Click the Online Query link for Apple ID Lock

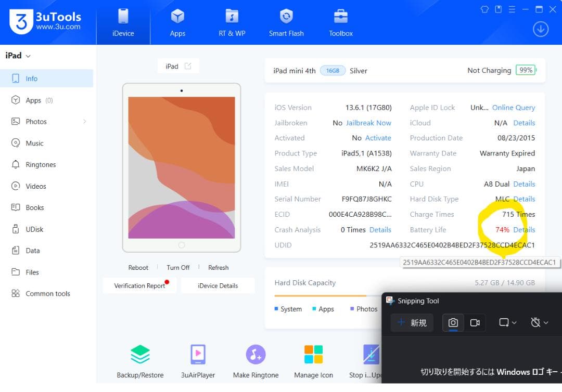514,108
